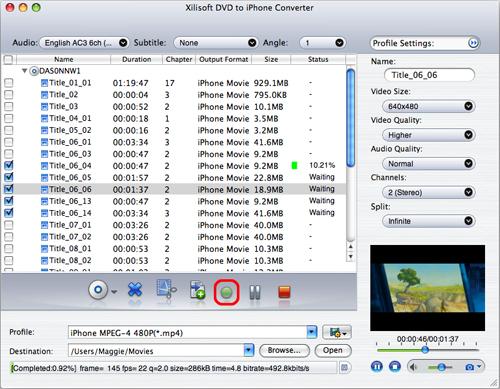Uncheck the Title_06_13 checkbox

point(9,201)
